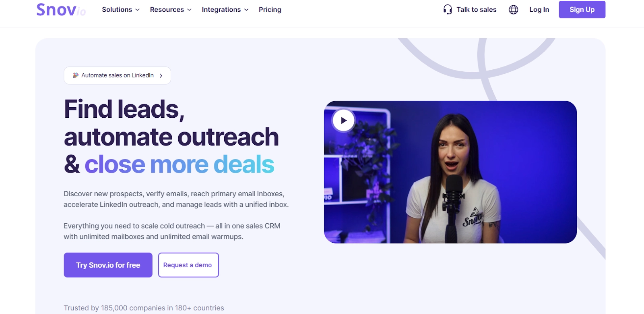Click the video thumbnail of the woman
This screenshot has width=644, height=314.
(450, 172)
